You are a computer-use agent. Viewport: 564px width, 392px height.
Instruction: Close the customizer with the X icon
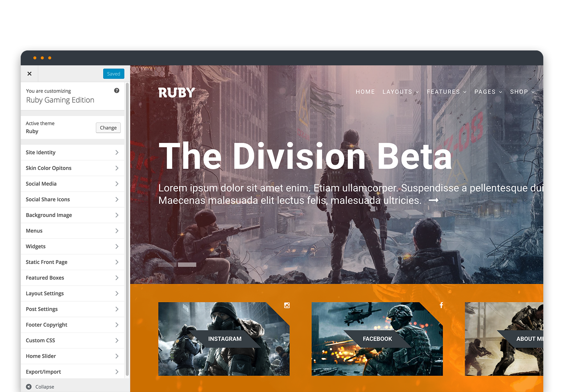pos(29,74)
